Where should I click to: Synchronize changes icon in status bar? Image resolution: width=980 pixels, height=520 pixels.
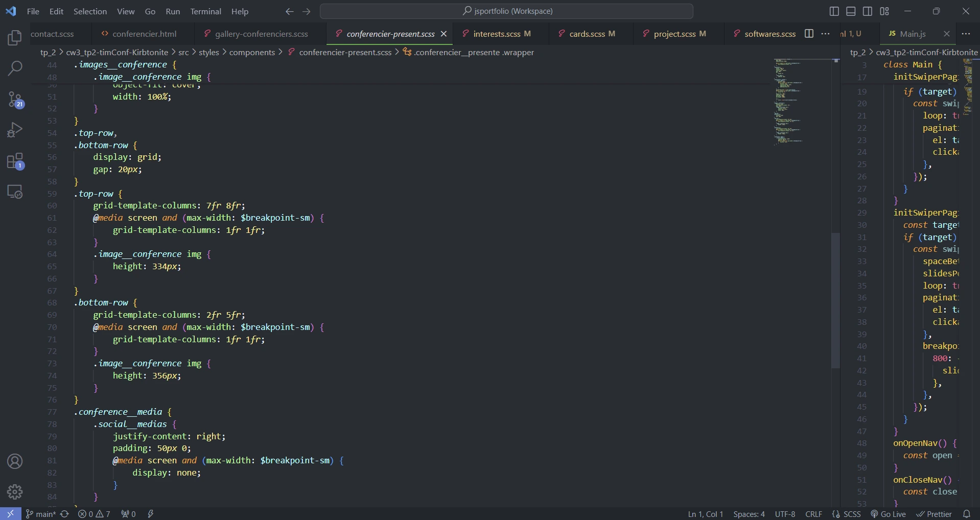pos(64,514)
